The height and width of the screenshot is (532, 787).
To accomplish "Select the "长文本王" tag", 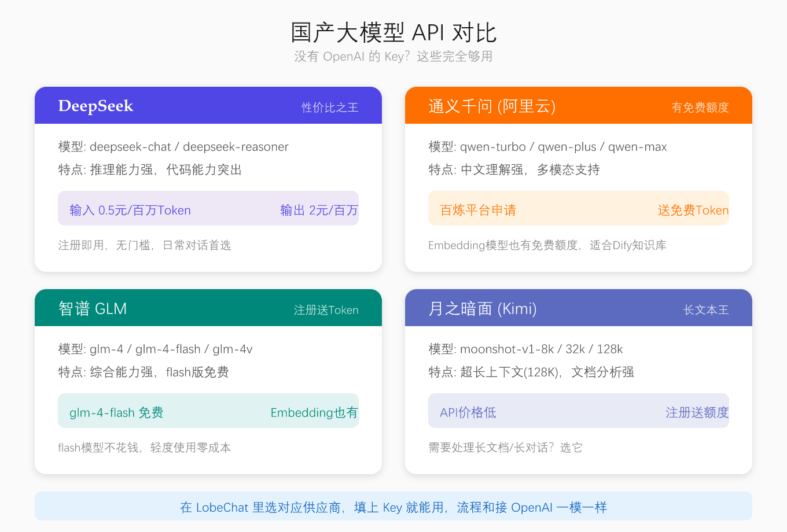I will click(x=706, y=310).
